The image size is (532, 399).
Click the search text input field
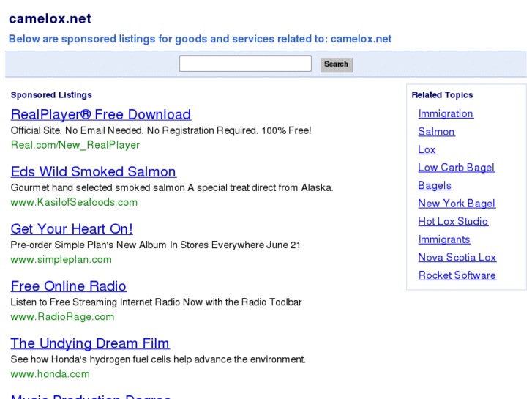pos(245,64)
